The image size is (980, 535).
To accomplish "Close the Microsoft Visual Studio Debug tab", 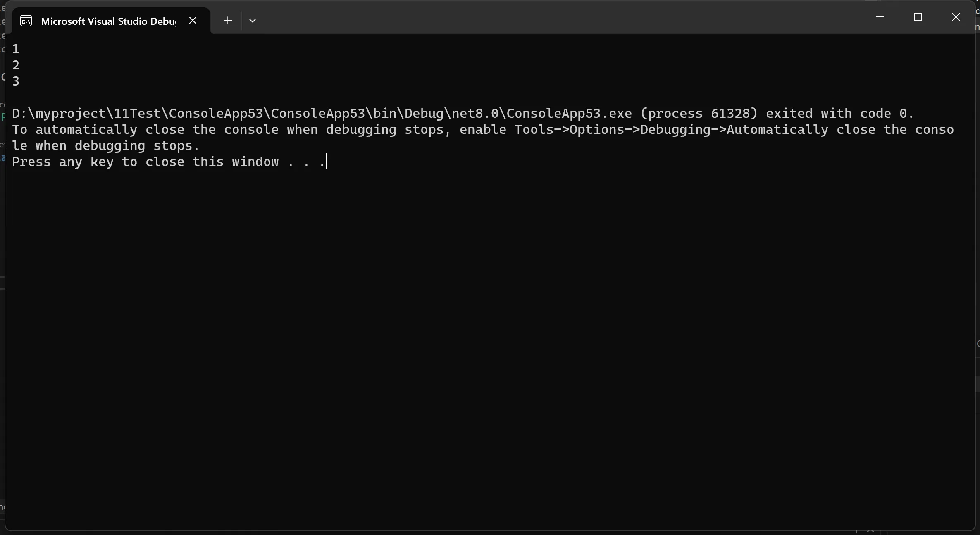I will [193, 20].
